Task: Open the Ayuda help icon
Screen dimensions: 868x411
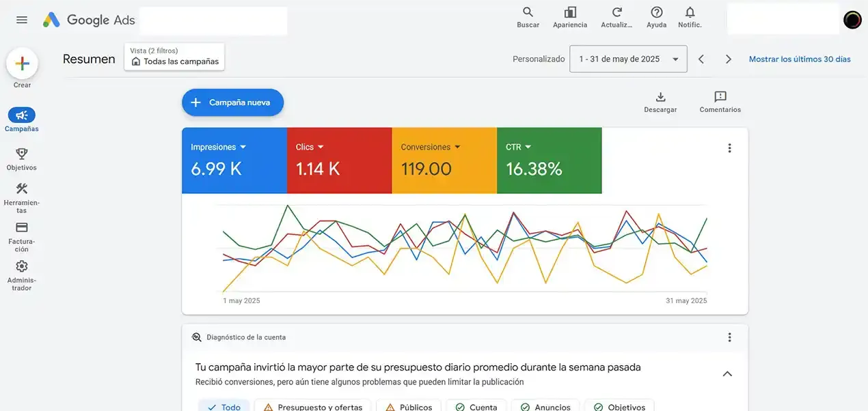Action: (x=656, y=12)
